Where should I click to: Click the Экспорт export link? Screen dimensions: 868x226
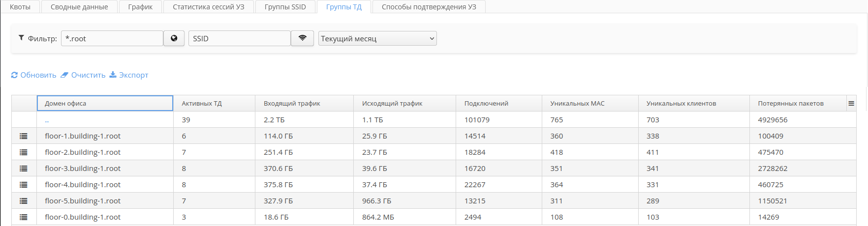tap(129, 75)
